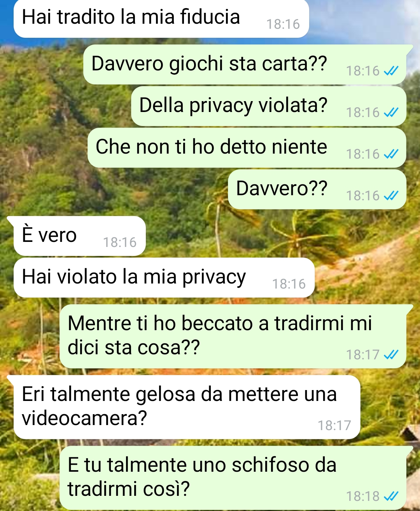The width and height of the screenshot is (420, 511).
Task: Select the 'Che non ti ho detto niente' bubble
Action: click(x=247, y=148)
